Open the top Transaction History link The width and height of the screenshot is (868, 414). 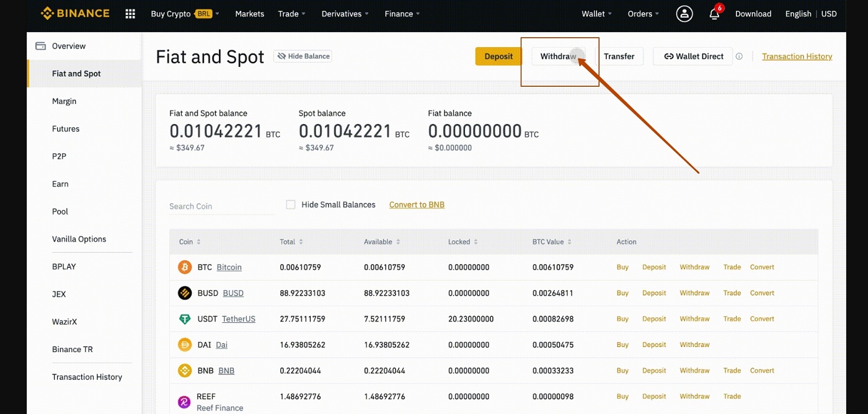(797, 56)
